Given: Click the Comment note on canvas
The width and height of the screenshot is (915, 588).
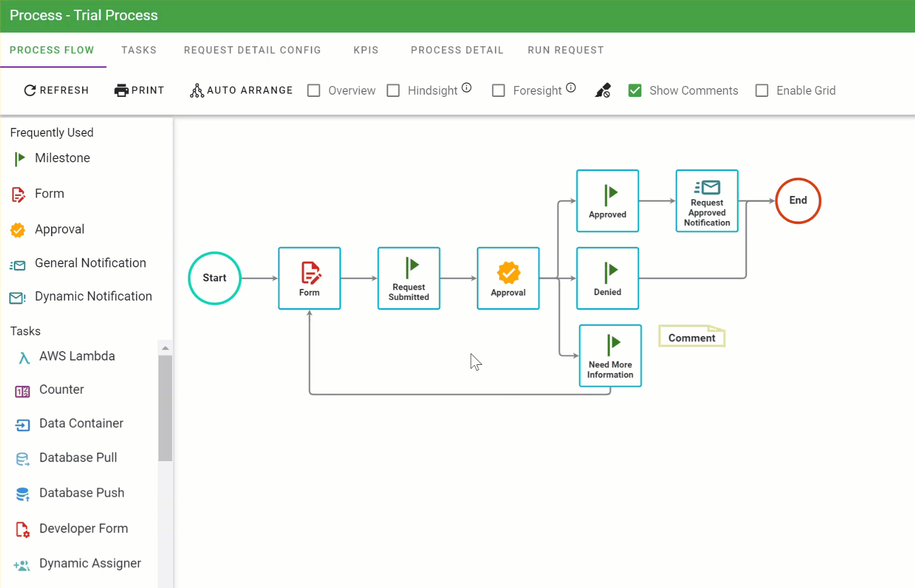Looking at the screenshot, I should pos(692,338).
